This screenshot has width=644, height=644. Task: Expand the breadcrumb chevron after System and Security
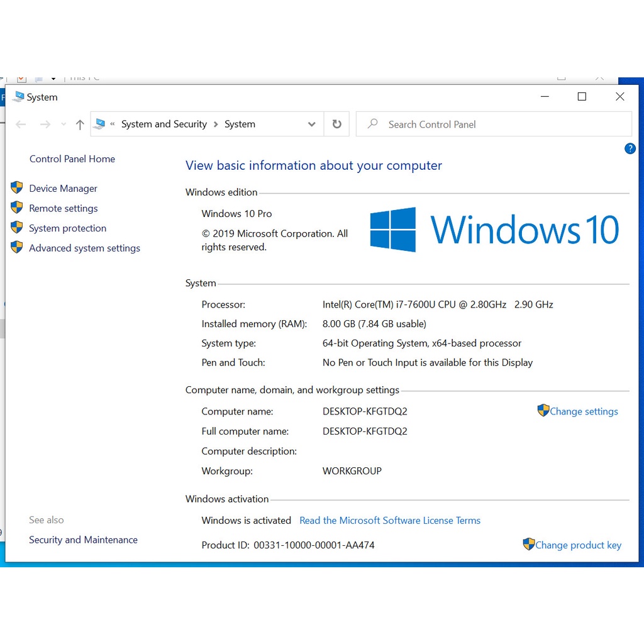[216, 125]
